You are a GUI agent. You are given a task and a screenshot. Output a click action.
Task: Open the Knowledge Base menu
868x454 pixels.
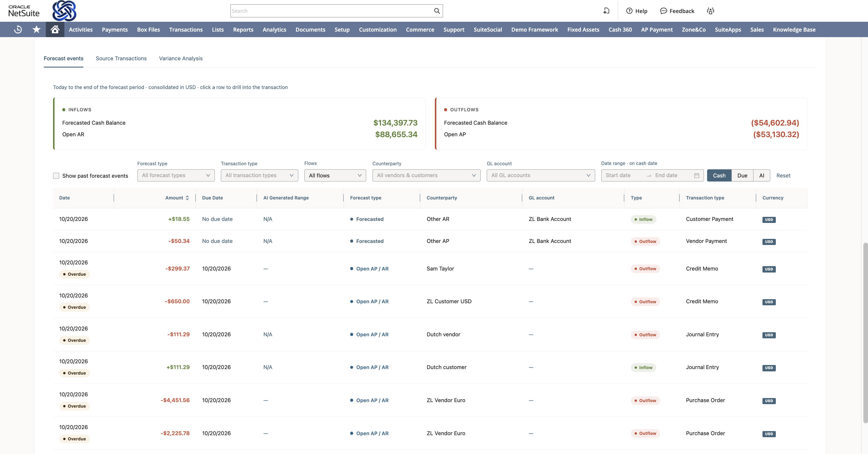click(794, 30)
